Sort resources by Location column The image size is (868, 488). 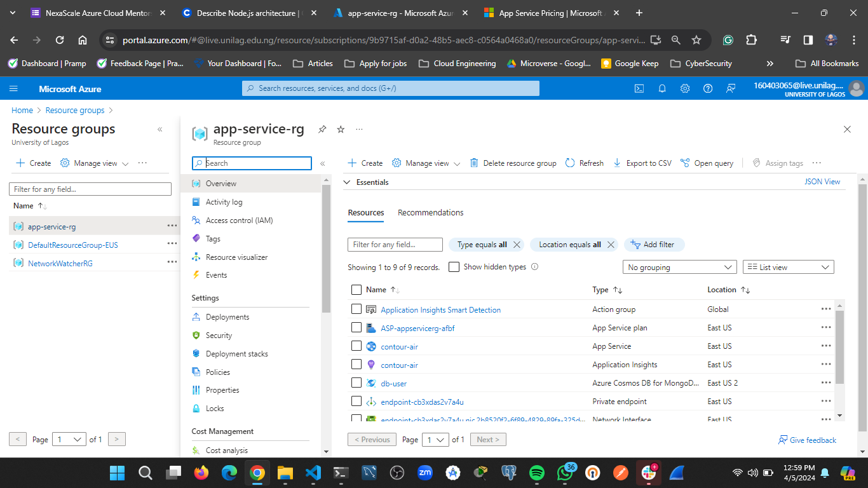coord(729,290)
